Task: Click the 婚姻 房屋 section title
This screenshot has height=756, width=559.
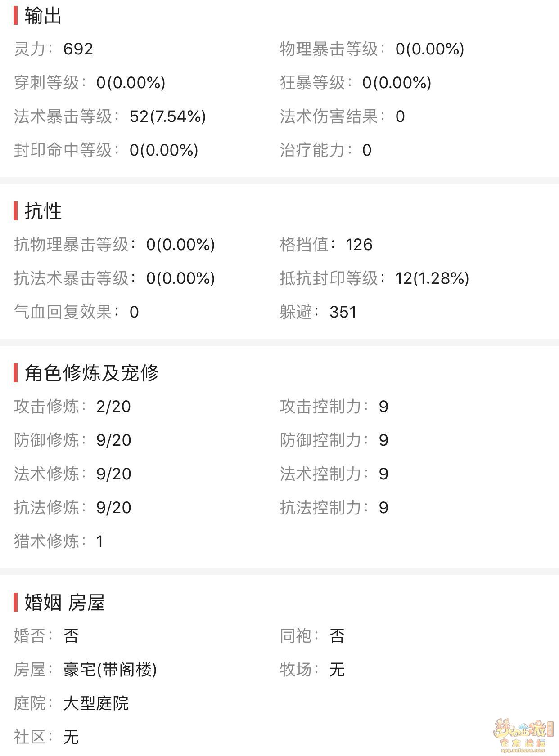Action: 64,602
